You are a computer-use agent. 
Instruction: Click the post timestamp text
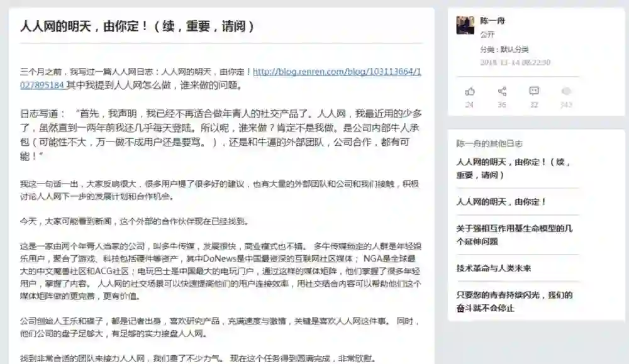(x=515, y=62)
